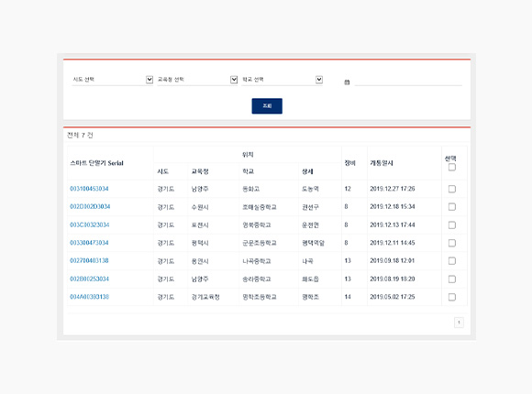532x394 pixels.
Task: Open the 학교 선택 dropdown
Action: pos(282,80)
